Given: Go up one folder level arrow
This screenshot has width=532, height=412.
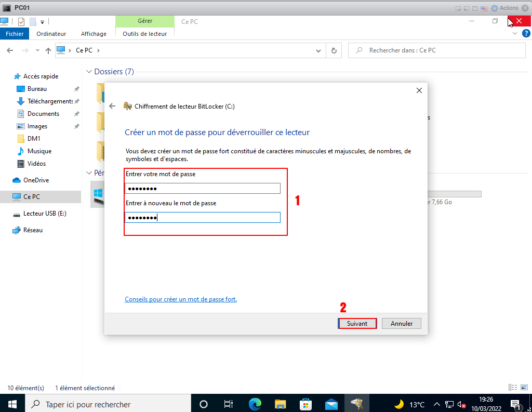Looking at the screenshot, I should 48,50.
